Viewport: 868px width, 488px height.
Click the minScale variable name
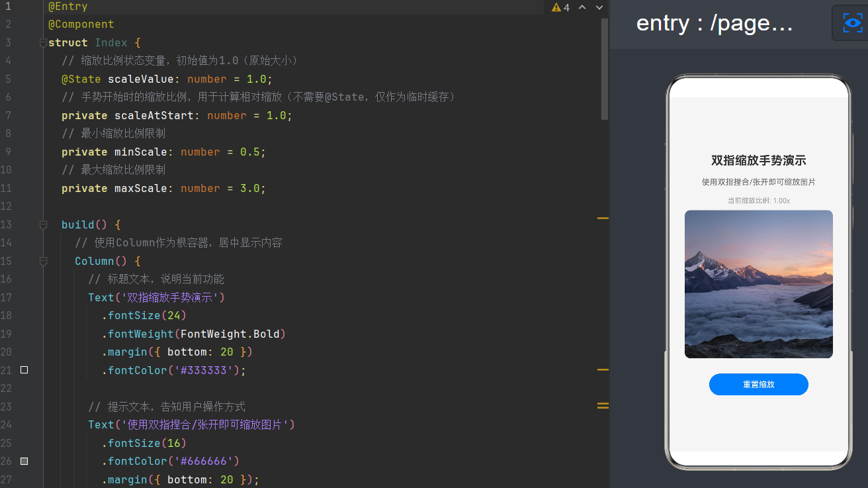[x=144, y=152]
